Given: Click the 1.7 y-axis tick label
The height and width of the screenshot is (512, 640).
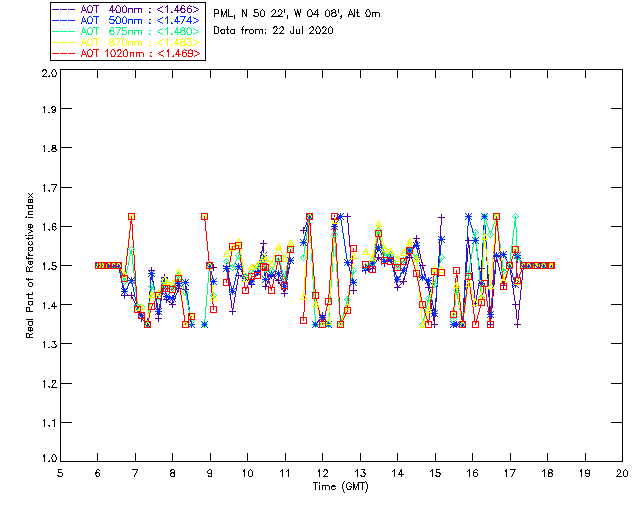Looking at the screenshot, I should tap(49, 188).
